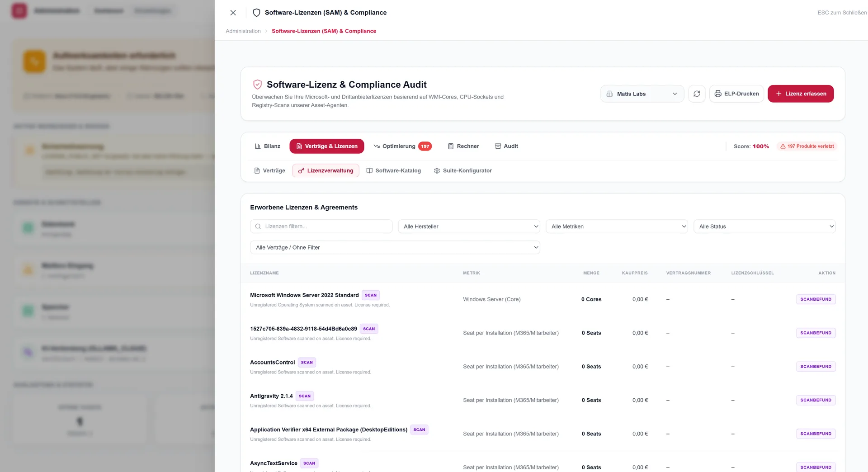Screen dimensions: 868x472
Task: Click Scanbefund for AccountsControl row
Action: tap(816, 367)
